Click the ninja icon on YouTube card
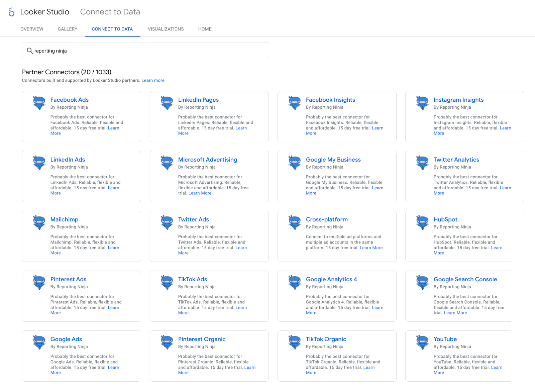535x392 pixels. [x=422, y=342]
